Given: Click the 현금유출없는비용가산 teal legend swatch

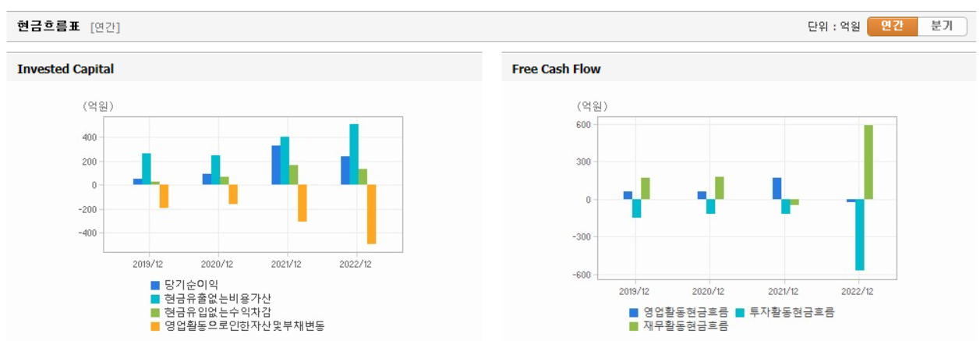Looking at the screenshot, I should click(155, 298).
